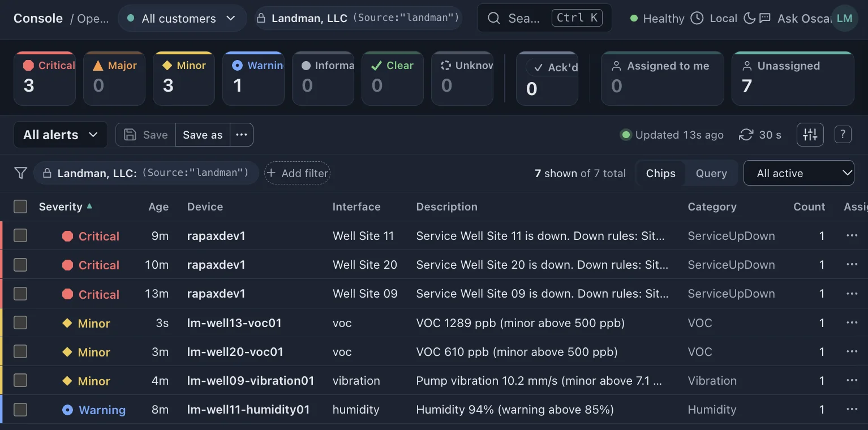868x430 pixels.
Task: Click the LM user avatar
Action: [x=844, y=18]
